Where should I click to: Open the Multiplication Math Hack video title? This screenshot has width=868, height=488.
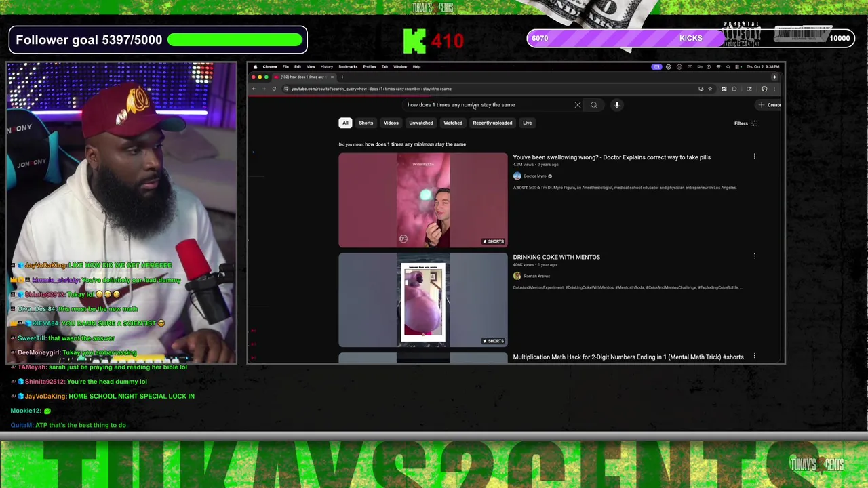[x=629, y=357]
